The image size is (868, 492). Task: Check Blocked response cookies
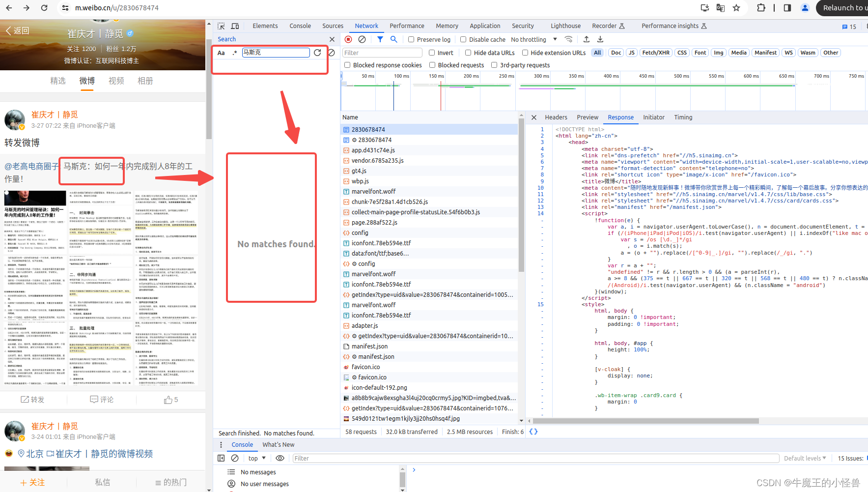[347, 65]
